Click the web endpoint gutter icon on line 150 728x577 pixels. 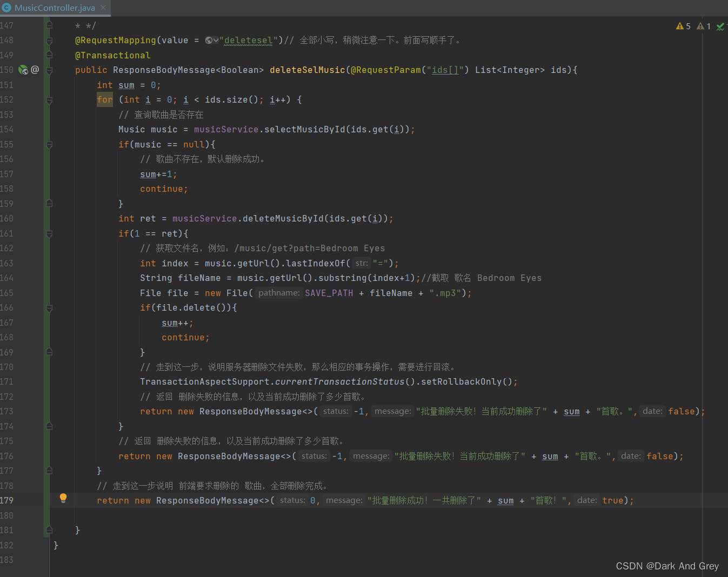point(23,70)
